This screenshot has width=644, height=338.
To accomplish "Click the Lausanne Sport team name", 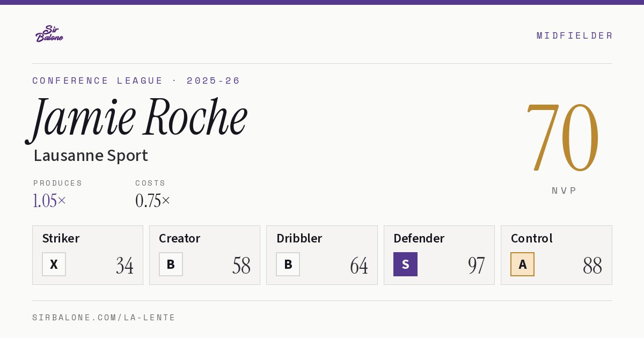I will pyautogui.click(x=91, y=156).
